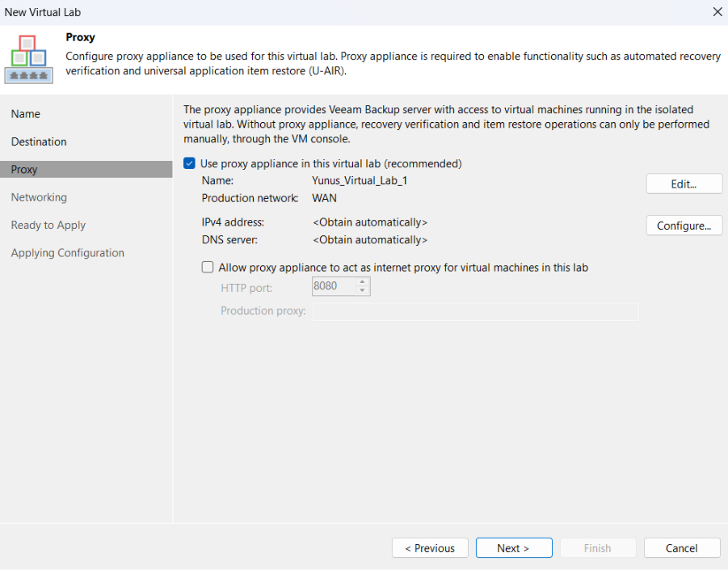This screenshot has width=728, height=570.
Task: Click the HTTP port number field
Action: click(x=334, y=286)
